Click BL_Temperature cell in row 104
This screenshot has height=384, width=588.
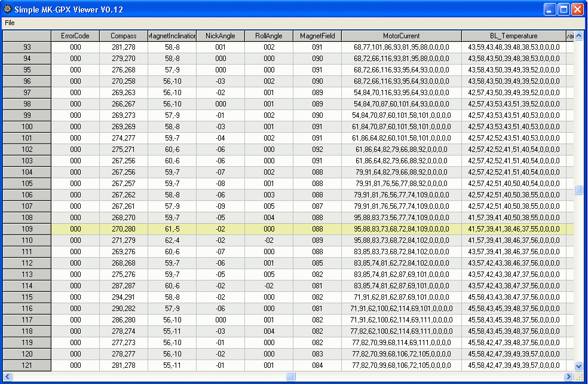[514, 172]
